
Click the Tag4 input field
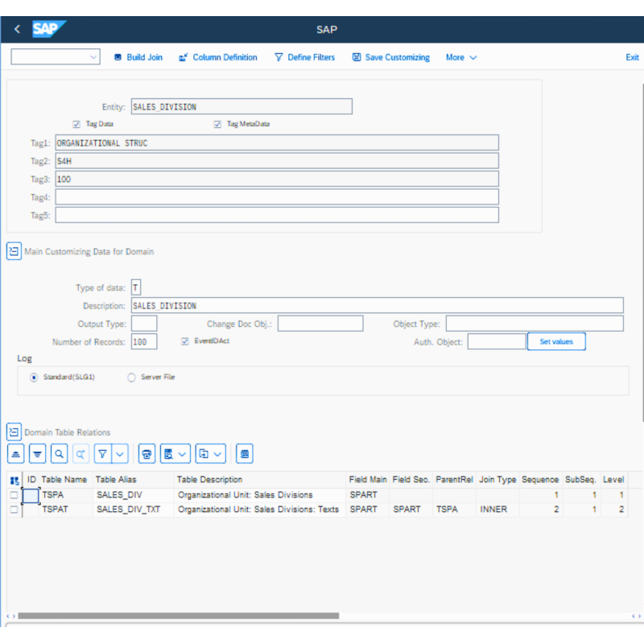pyautogui.click(x=277, y=197)
